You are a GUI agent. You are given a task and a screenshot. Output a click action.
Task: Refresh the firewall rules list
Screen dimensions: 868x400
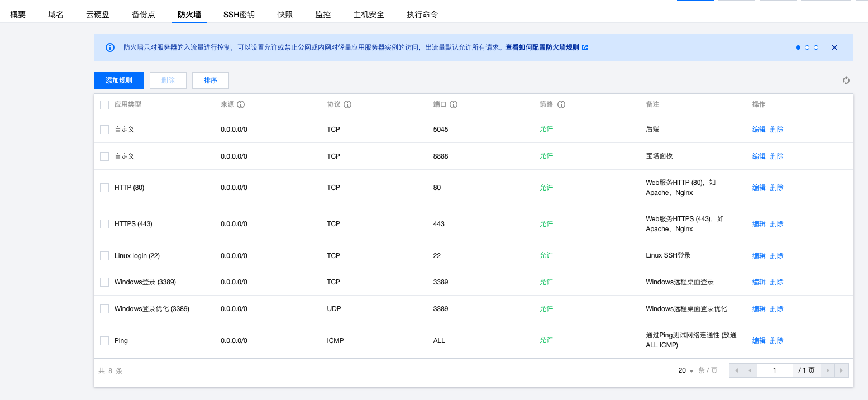(846, 80)
